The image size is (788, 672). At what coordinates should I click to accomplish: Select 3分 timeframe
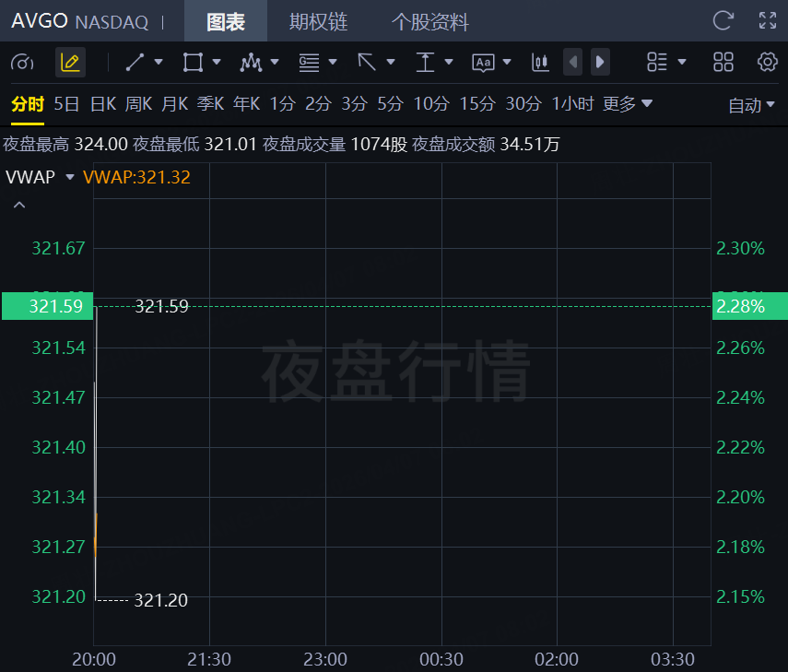[x=354, y=104]
